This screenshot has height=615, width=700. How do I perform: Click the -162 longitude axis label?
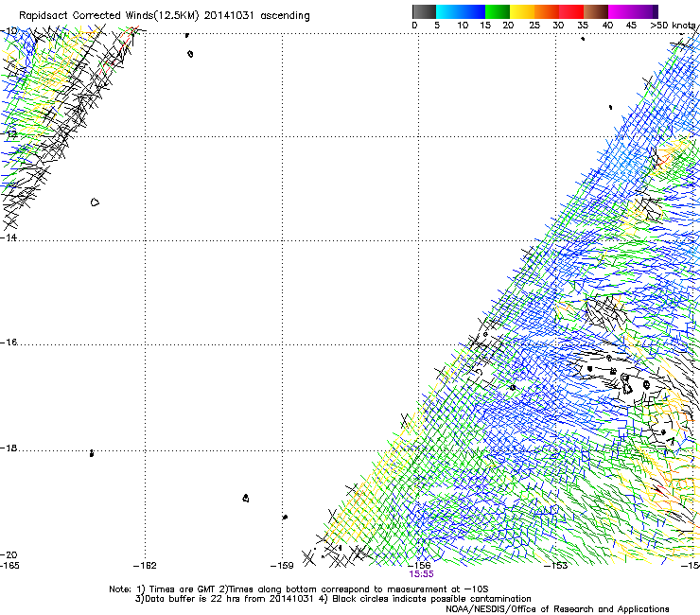[145, 566]
